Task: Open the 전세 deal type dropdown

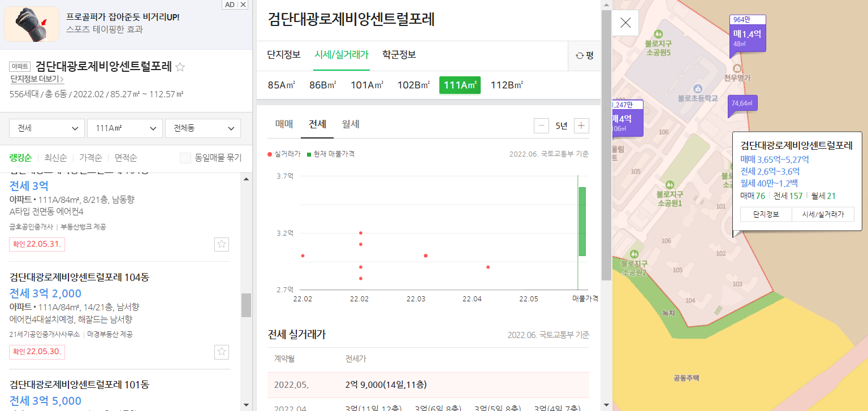Action: (47, 128)
